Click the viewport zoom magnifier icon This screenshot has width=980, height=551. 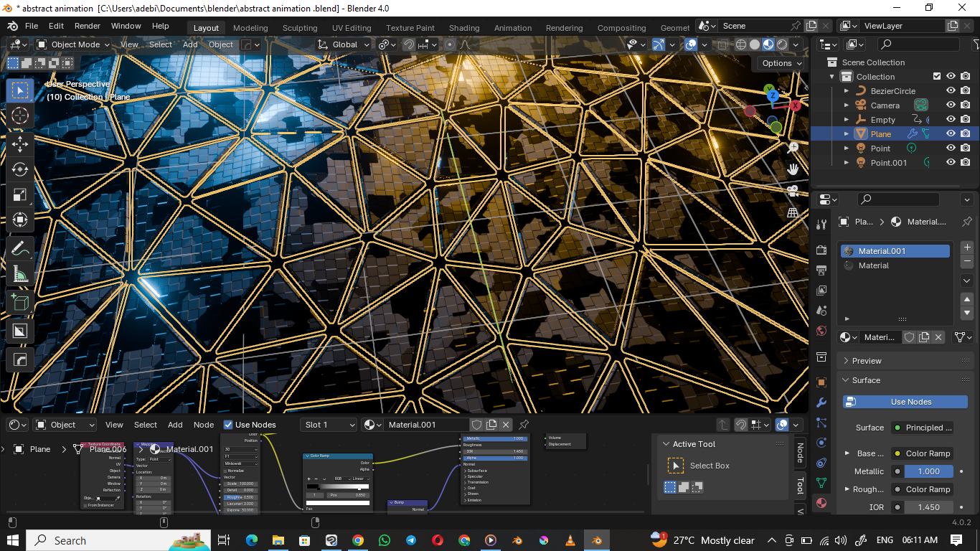[793, 148]
